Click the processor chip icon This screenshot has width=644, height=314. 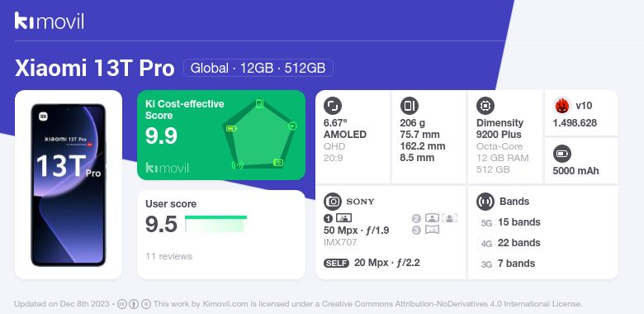tap(485, 106)
